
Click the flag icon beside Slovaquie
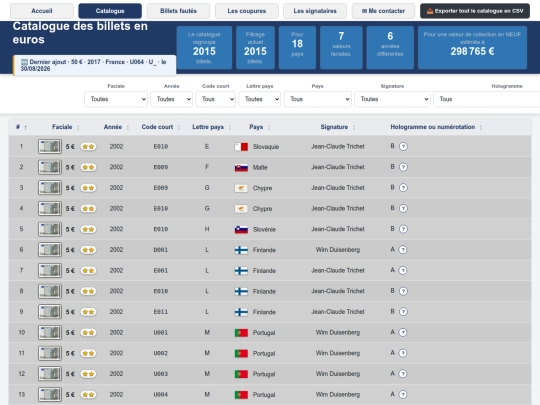click(x=241, y=147)
